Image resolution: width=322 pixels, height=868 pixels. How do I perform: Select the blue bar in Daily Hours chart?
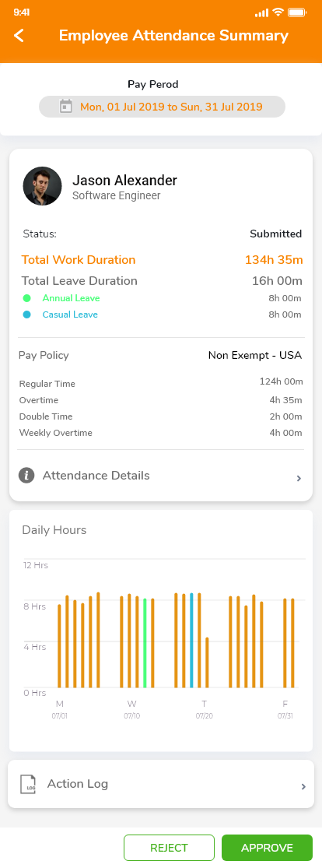191,641
